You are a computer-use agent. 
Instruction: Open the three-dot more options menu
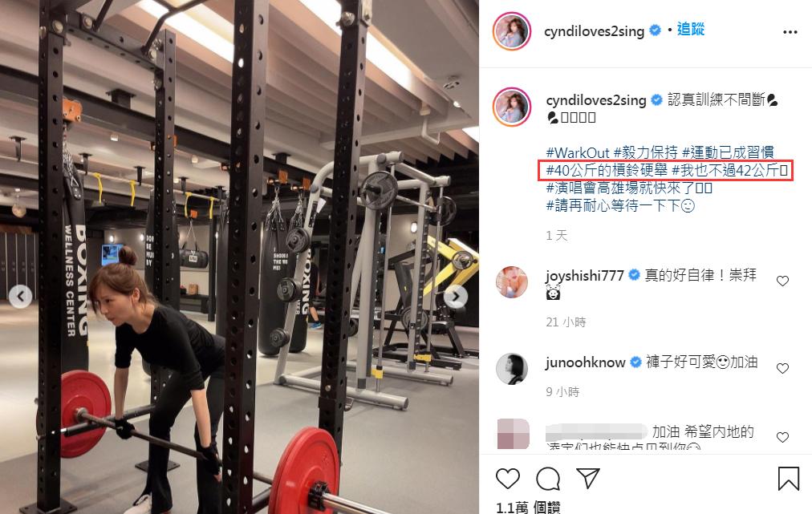tap(790, 32)
